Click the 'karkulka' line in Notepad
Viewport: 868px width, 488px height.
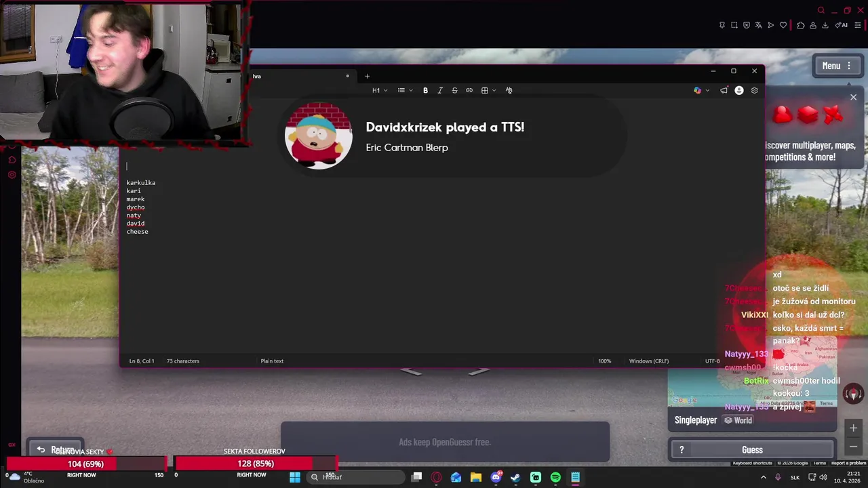tap(140, 183)
